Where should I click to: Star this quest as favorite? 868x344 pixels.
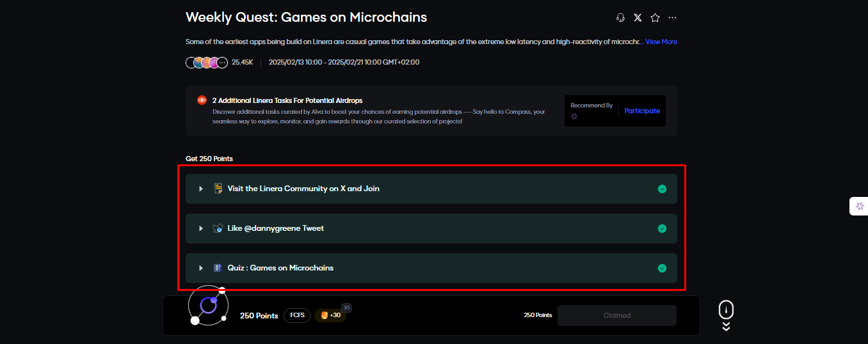coord(655,18)
